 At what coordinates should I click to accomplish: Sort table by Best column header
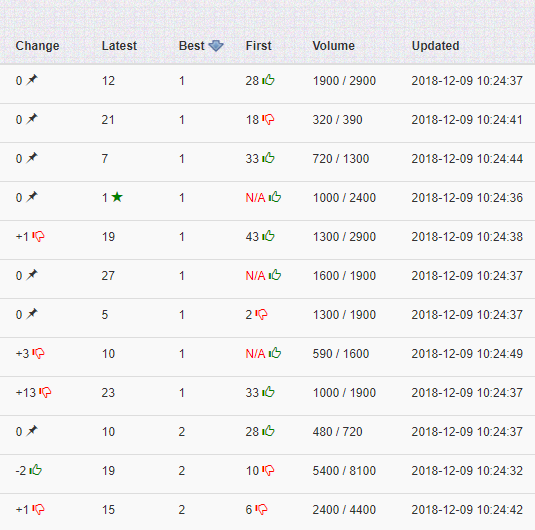[x=192, y=46]
